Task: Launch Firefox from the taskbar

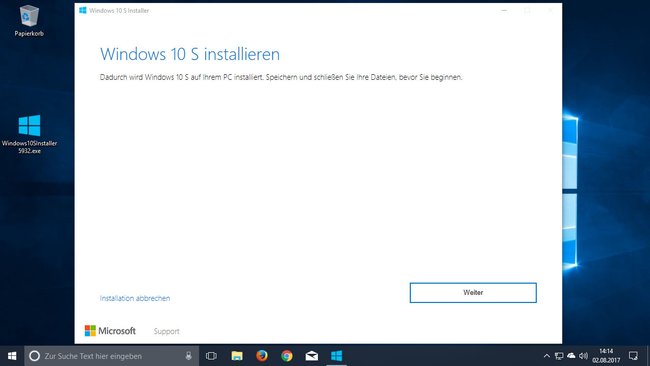Action: click(x=262, y=356)
